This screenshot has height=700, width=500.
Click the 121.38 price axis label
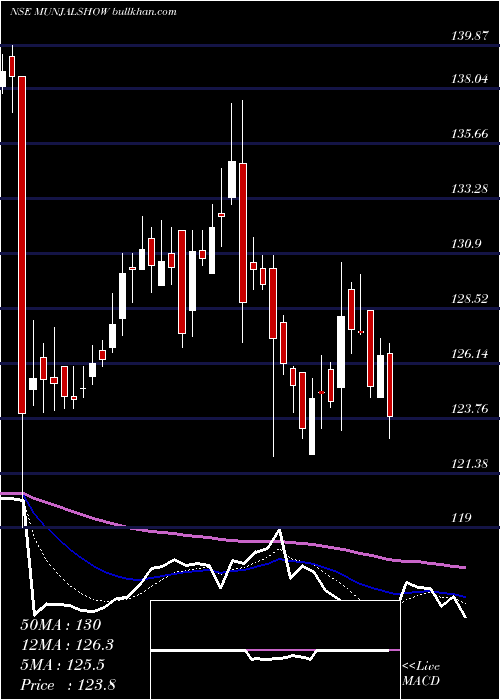469,464
